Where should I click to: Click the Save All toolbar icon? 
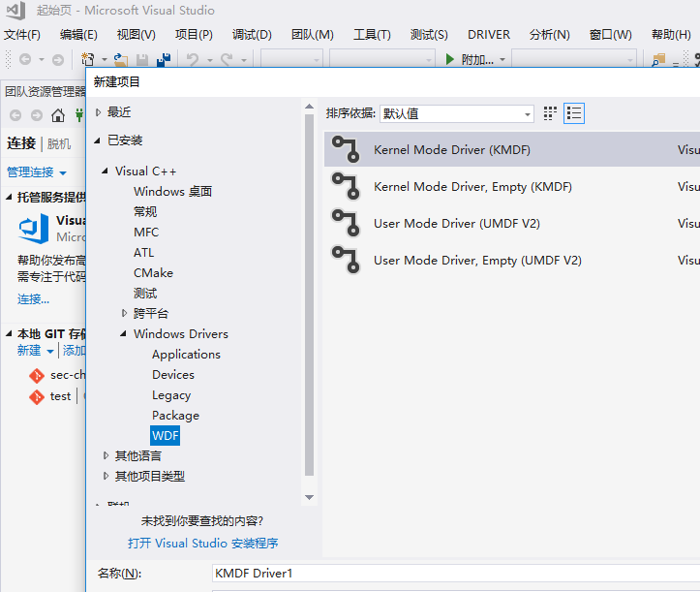pos(164,59)
